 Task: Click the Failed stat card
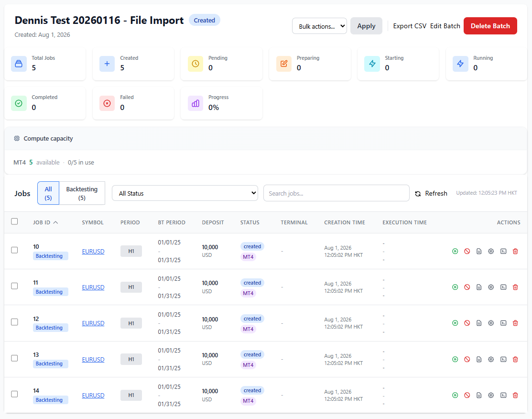(x=133, y=103)
